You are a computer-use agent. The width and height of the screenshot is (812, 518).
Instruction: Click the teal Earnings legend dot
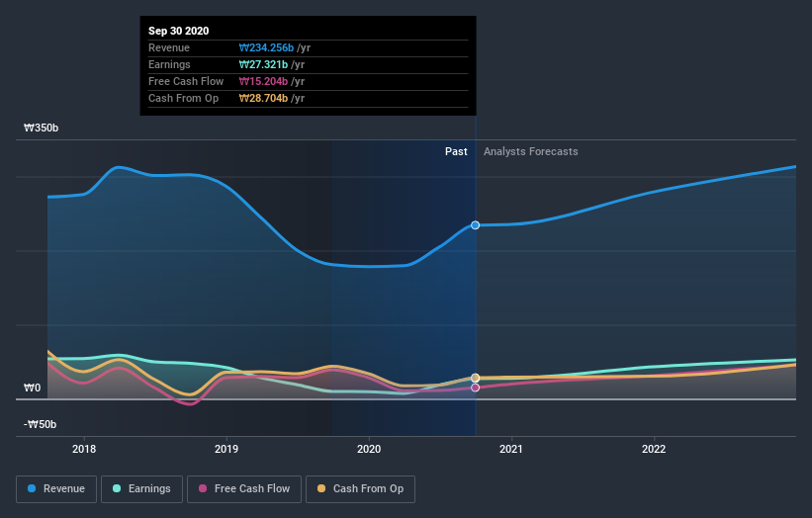tap(117, 488)
